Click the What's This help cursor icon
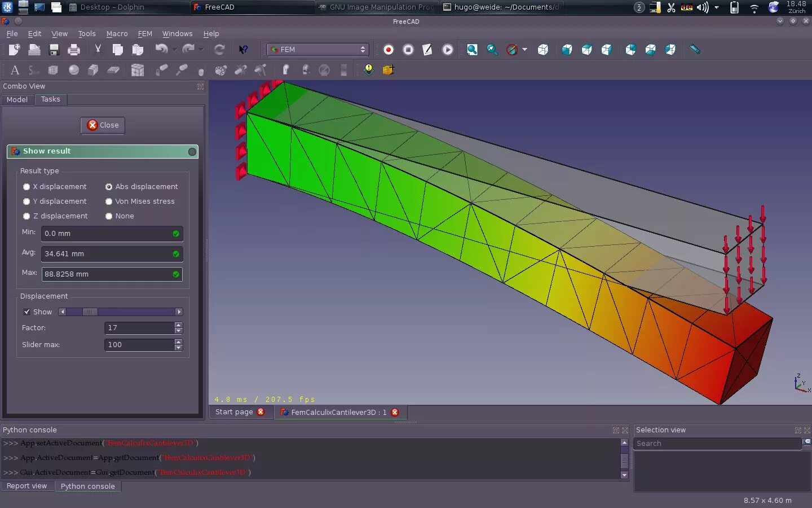The width and height of the screenshot is (812, 508). point(243,50)
